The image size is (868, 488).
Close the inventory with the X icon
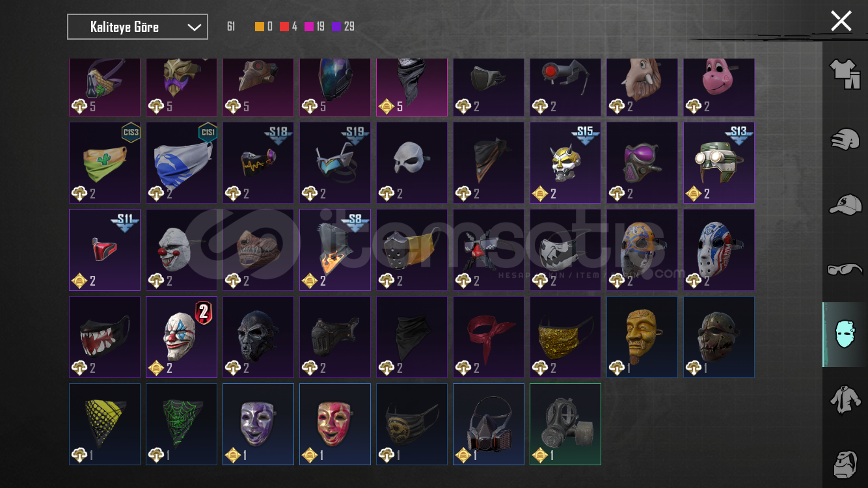(841, 21)
